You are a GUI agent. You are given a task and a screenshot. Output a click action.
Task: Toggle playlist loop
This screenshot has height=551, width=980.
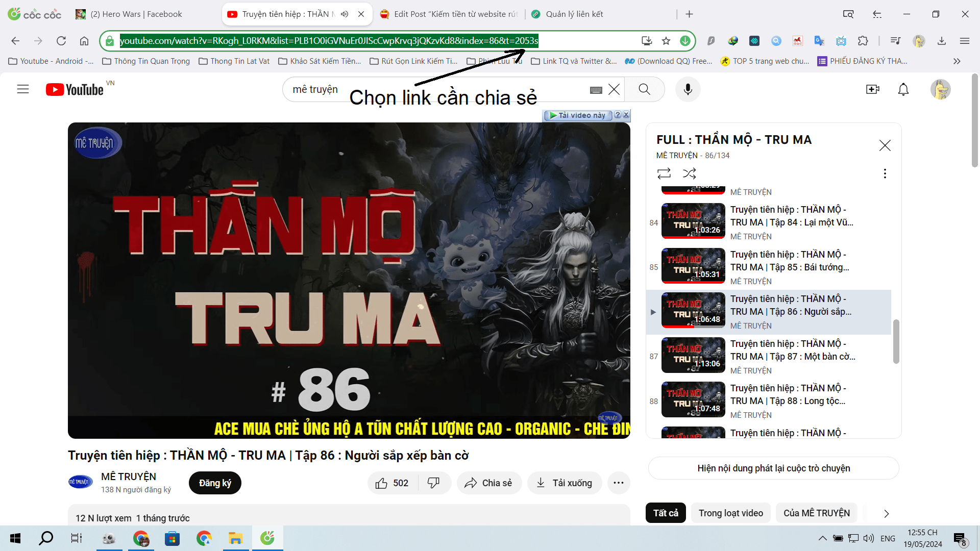[664, 173]
